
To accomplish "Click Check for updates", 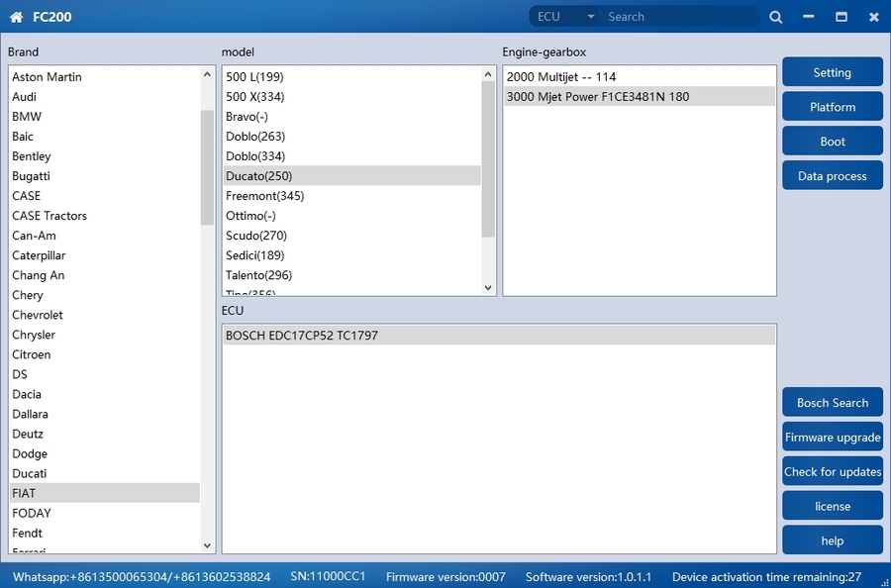I will [x=832, y=472].
